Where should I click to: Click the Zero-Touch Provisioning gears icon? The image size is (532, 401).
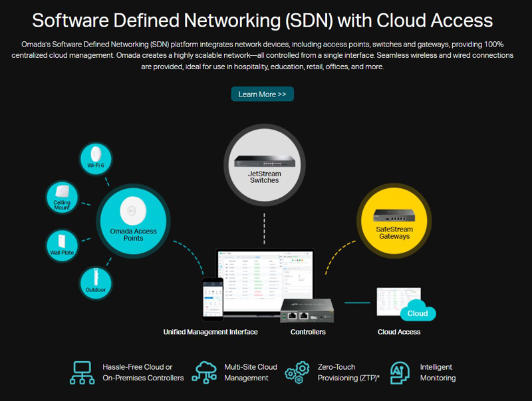point(298,372)
